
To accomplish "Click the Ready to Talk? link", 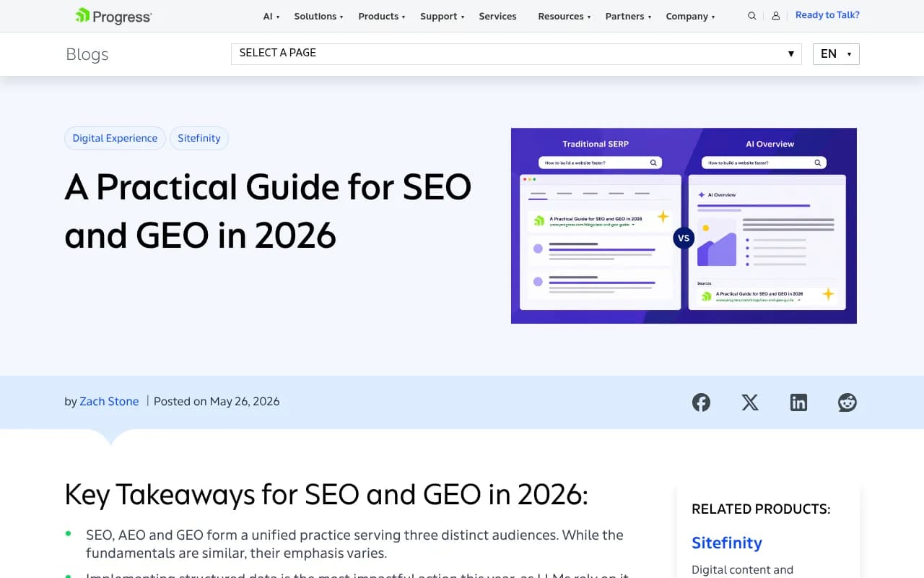I will (827, 15).
